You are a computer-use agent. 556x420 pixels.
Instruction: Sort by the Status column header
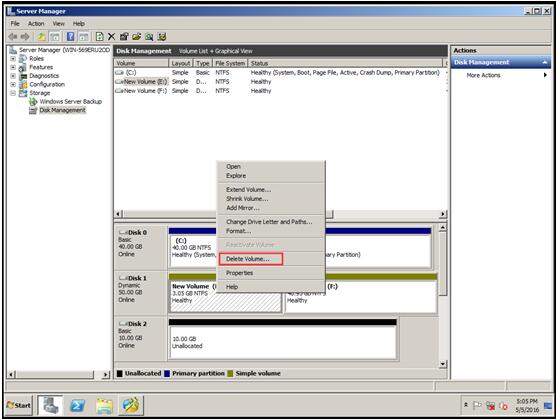[x=345, y=63]
